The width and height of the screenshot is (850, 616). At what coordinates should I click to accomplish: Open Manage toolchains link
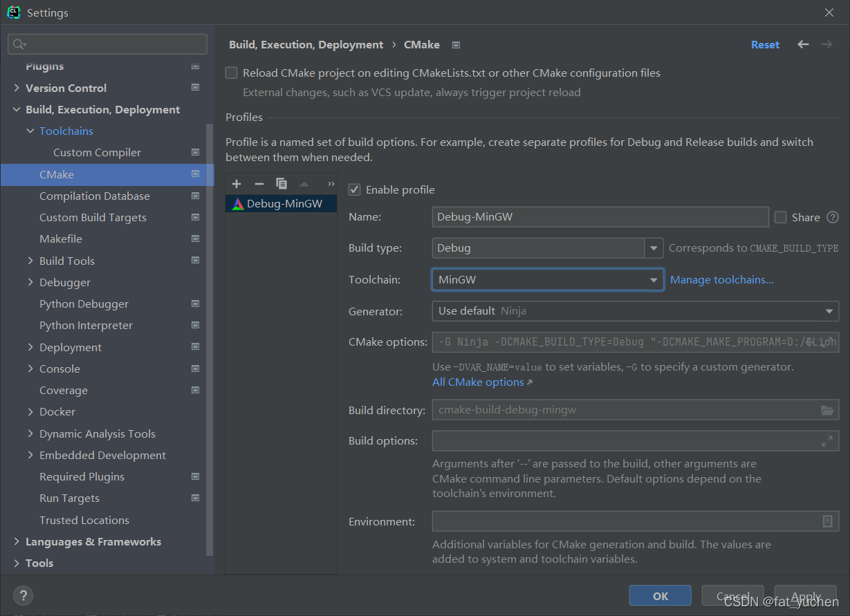click(722, 279)
